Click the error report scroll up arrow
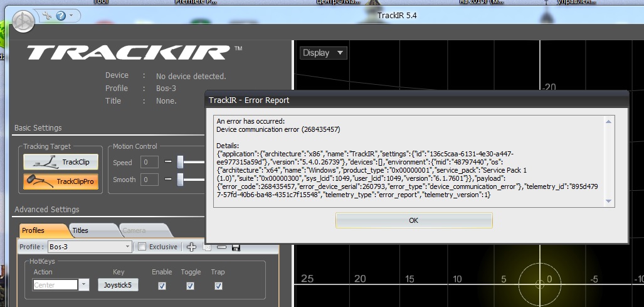 tap(609, 121)
